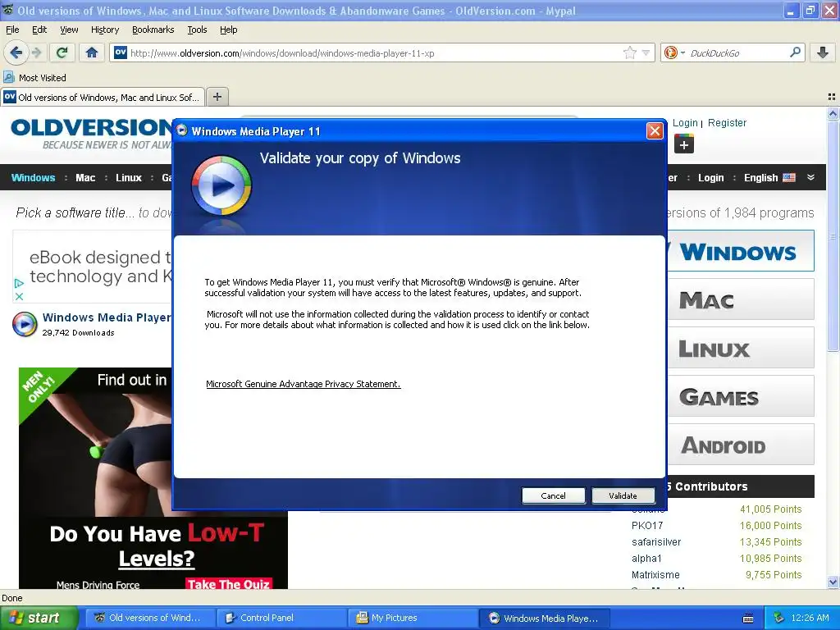Viewport: 840px width, 630px height.
Task: Click the Validate button in the dialog
Action: tap(623, 495)
